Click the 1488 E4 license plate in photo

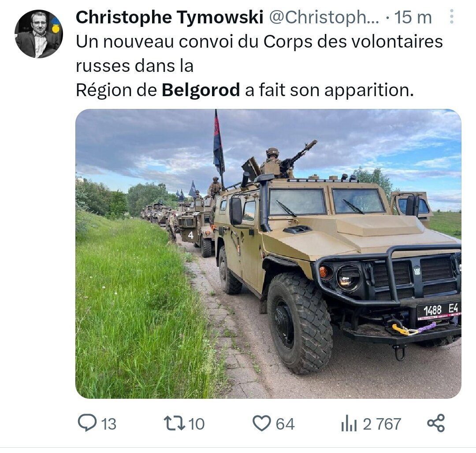tap(439, 311)
